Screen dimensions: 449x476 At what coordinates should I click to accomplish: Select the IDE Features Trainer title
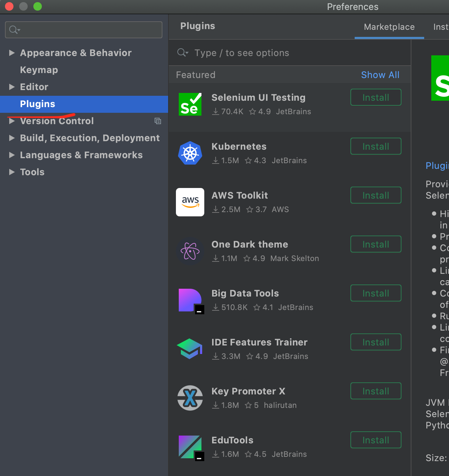coord(259,342)
